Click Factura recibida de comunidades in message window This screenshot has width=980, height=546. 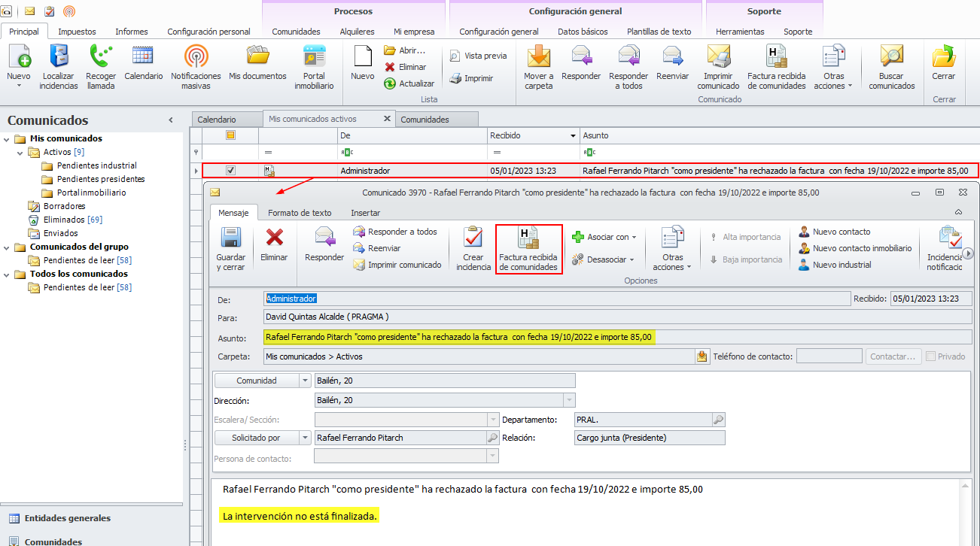528,249
